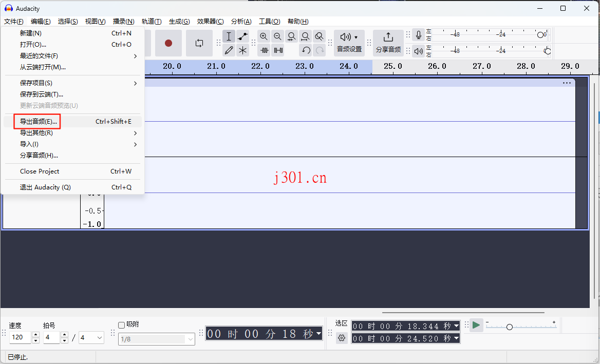Open selection start time format dropdown
This screenshot has height=364, width=600.
(456, 326)
